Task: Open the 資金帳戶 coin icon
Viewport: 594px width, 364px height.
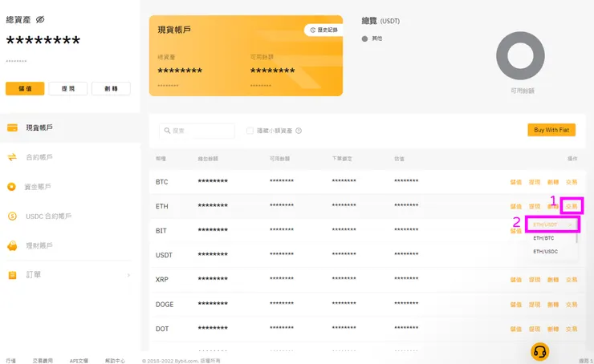Action: (x=12, y=187)
